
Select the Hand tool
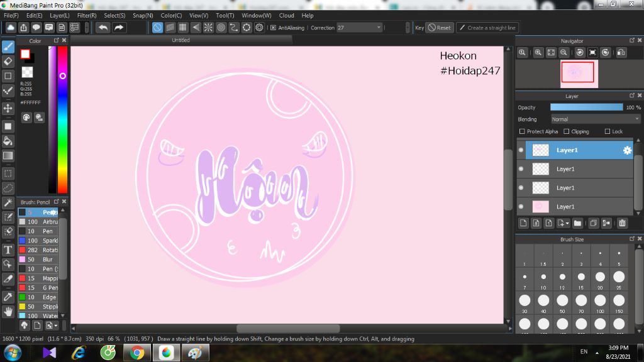click(x=8, y=312)
